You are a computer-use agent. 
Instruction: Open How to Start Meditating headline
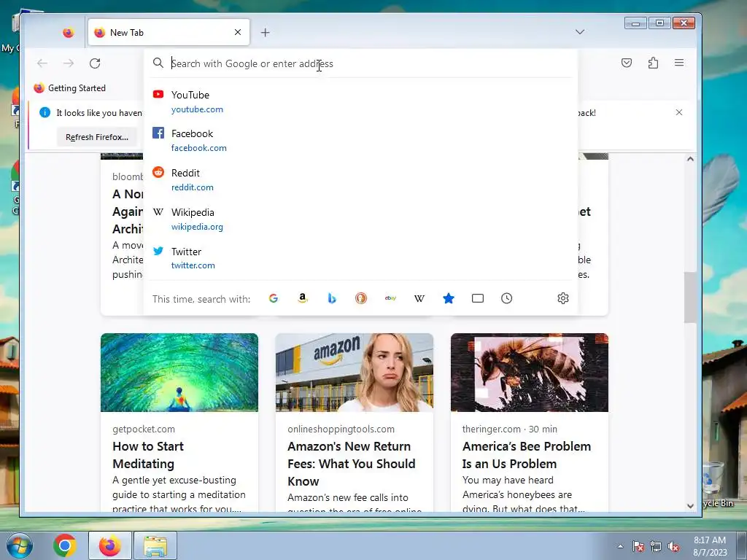pos(148,455)
